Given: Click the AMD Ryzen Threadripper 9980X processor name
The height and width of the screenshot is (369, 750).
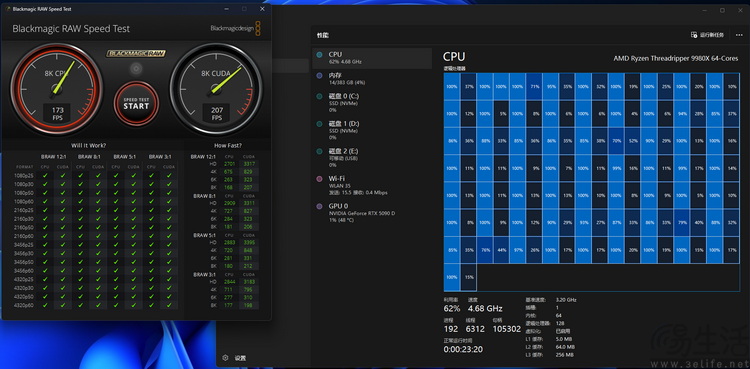Looking at the screenshot, I should coord(676,58).
